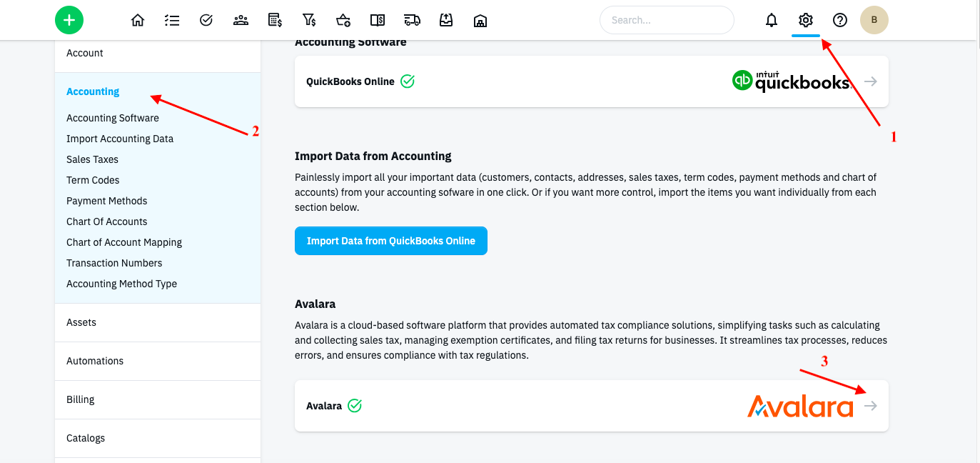The image size is (980, 463).
Task: Open the warehouse inventory icon
Action: 480,20
